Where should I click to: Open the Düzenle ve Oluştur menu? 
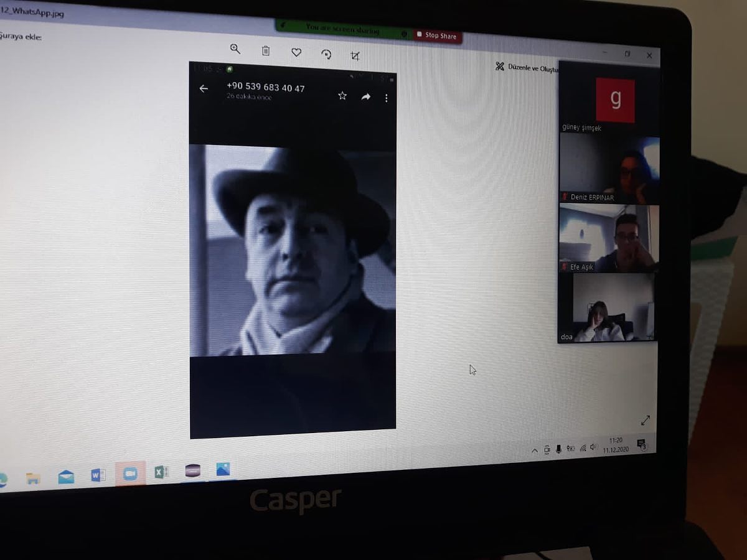[526, 67]
